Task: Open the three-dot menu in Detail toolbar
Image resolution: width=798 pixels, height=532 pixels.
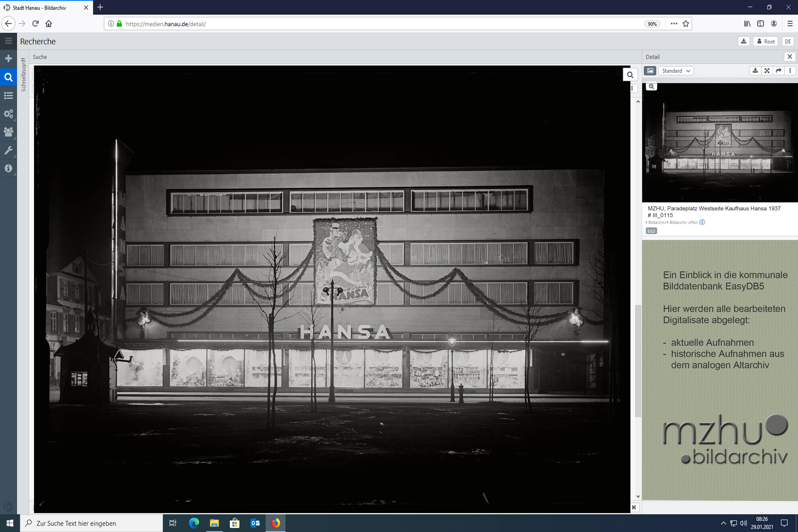Action: click(x=790, y=70)
